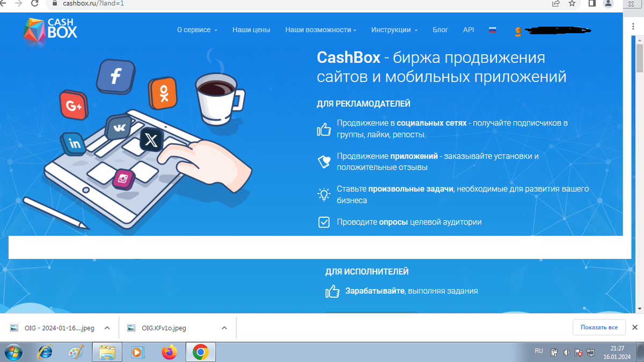This screenshot has height=362, width=644.
Task: Open the Chrome profile avatar icon
Action: pyautogui.click(x=608, y=3)
